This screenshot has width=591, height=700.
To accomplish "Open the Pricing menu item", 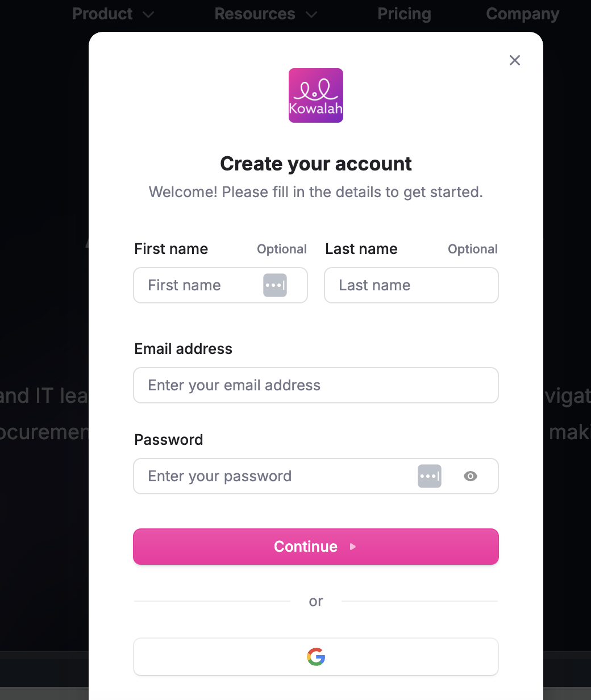I will (404, 14).
